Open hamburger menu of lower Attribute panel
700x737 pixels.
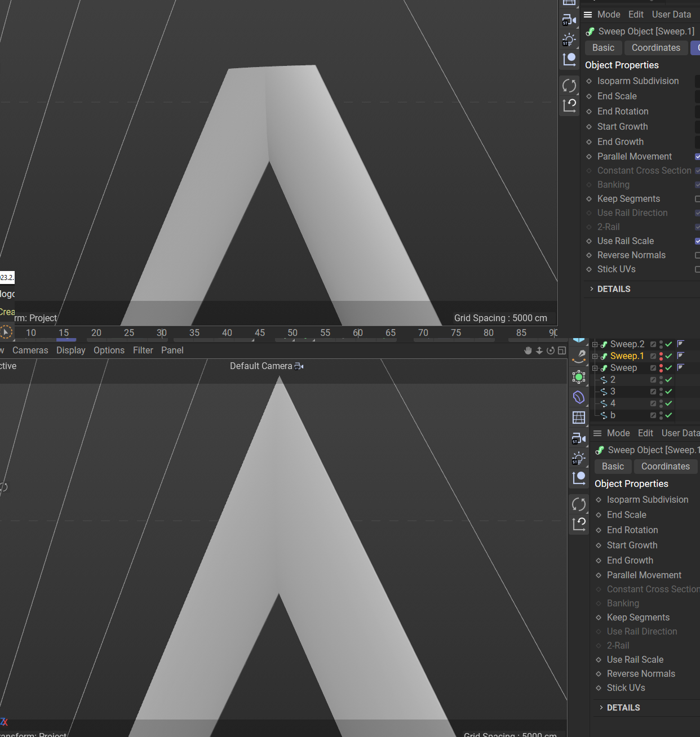(597, 433)
